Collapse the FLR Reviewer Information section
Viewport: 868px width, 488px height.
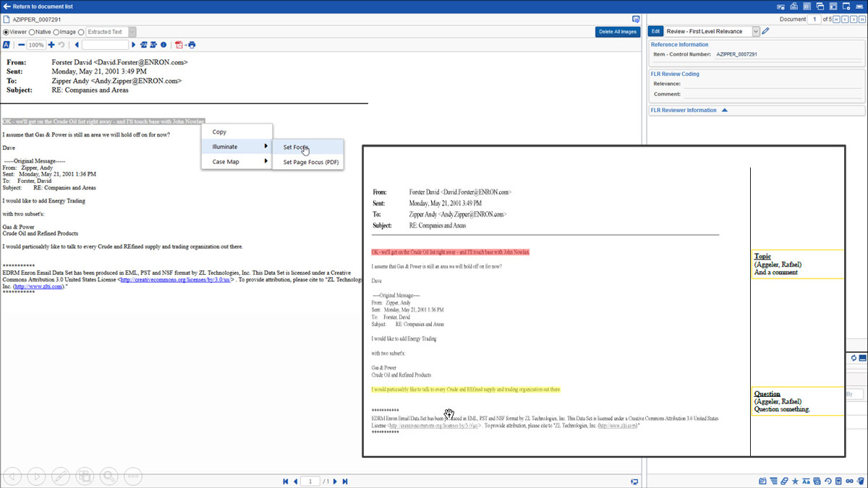(725, 111)
